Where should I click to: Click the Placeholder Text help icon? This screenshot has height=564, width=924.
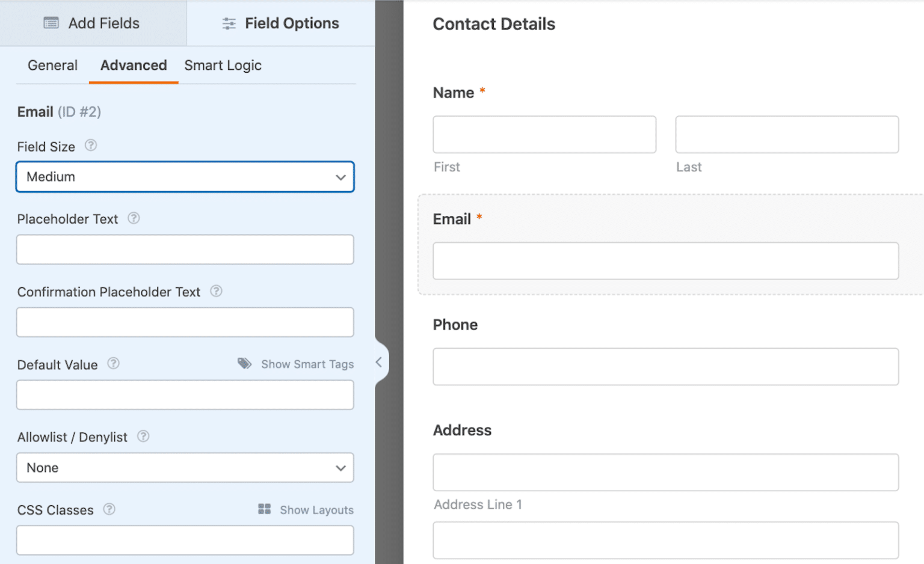(x=134, y=218)
